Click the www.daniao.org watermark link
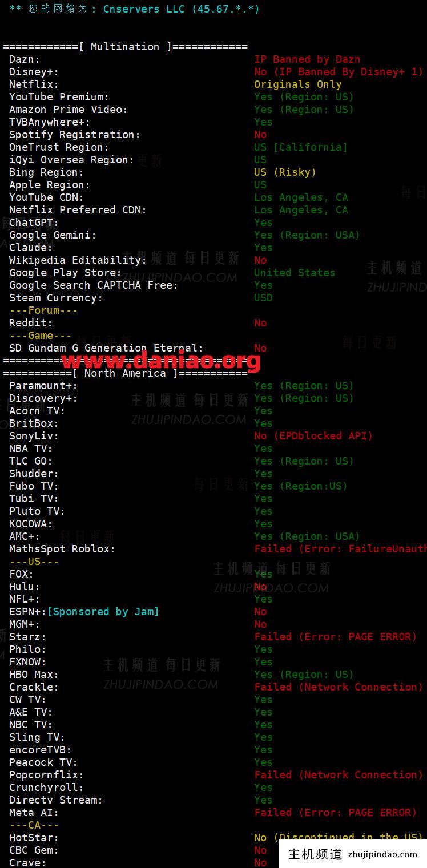Screen dimensions: 427x868 point(161,360)
